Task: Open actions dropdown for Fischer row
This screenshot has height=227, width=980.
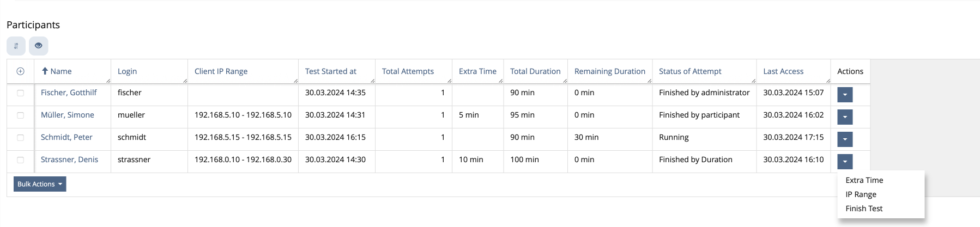Action: pyautogui.click(x=845, y=95)
